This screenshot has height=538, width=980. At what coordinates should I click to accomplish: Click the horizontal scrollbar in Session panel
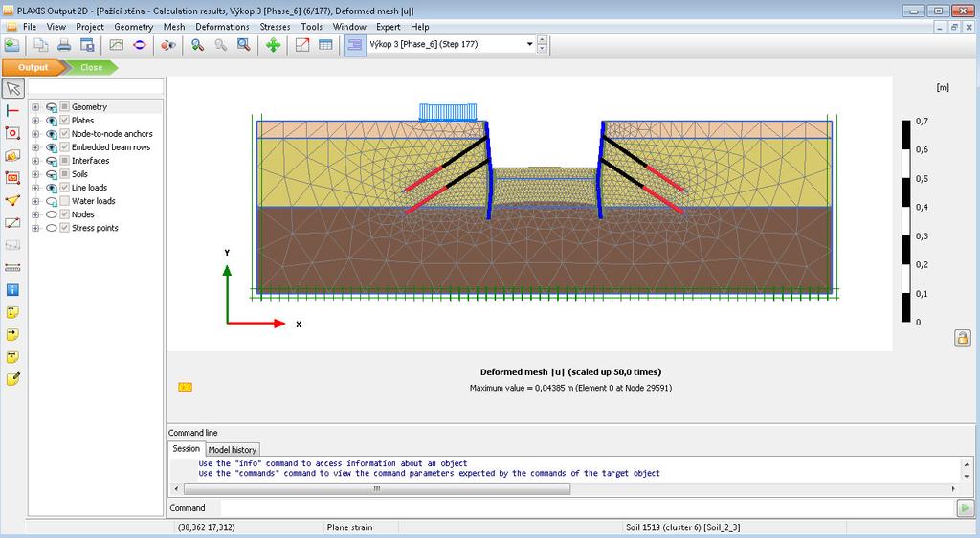point(377,488)
